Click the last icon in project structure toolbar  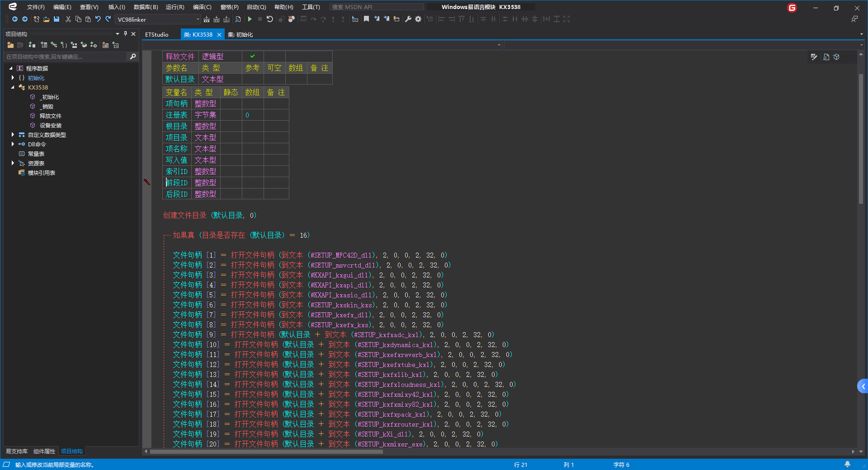tap(116, 45)
